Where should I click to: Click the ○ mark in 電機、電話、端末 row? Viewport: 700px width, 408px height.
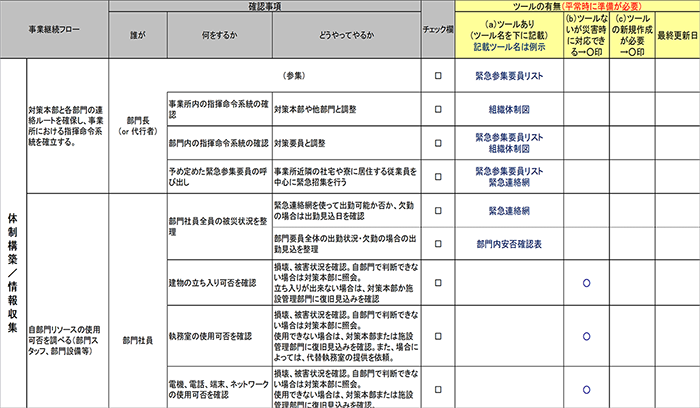tap(587, 389)
